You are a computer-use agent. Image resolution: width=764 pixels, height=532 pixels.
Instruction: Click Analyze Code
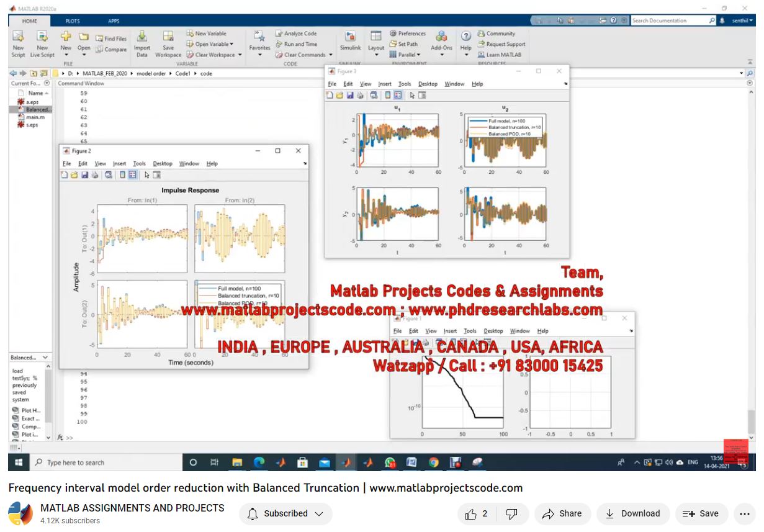click(x=296, y=34)
